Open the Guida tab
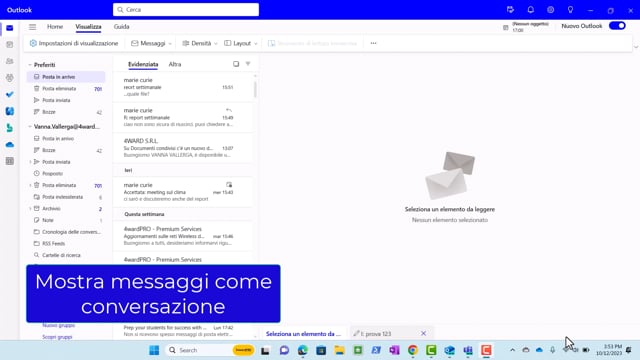 [121, 27]
